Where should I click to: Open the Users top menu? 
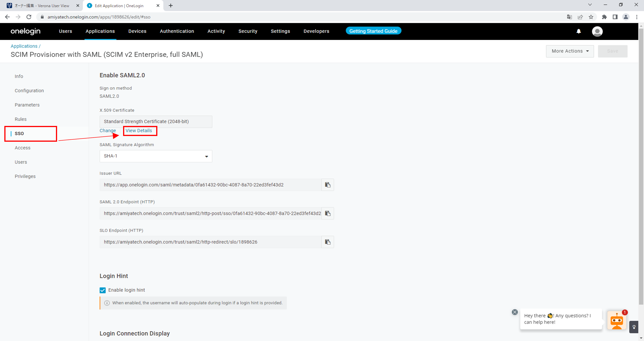tap(66, 31)
